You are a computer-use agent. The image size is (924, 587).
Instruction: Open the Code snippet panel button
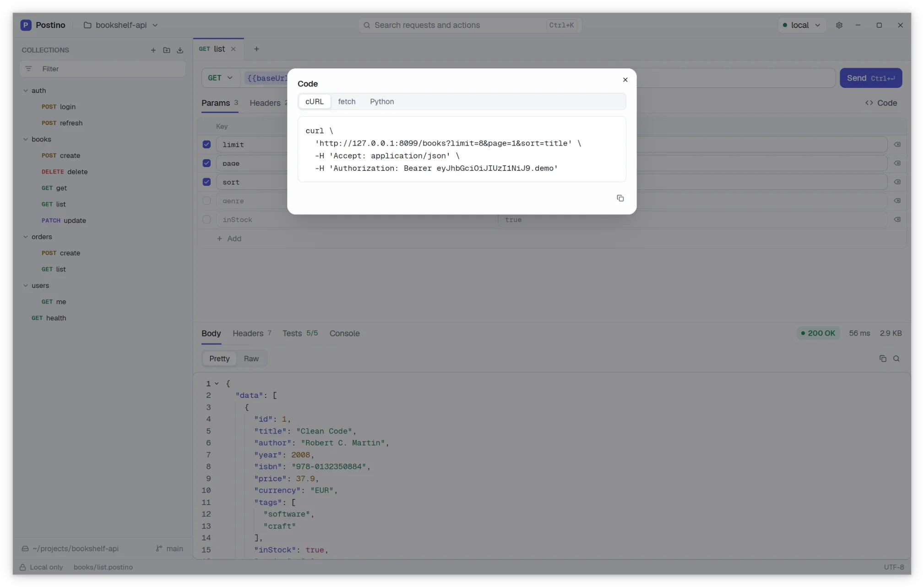click(x=881, y=103)
